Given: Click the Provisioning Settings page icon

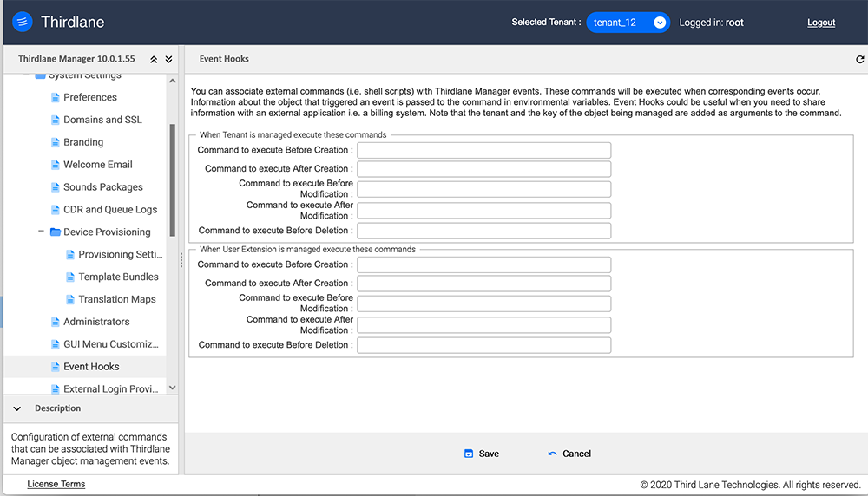Looking at the screenshot, I should click(69, 254).
